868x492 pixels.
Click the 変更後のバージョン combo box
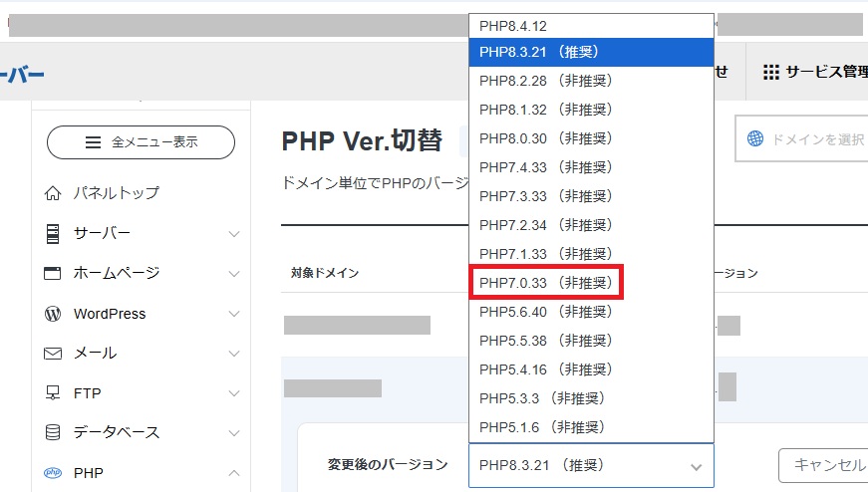[x=590, y=465]
